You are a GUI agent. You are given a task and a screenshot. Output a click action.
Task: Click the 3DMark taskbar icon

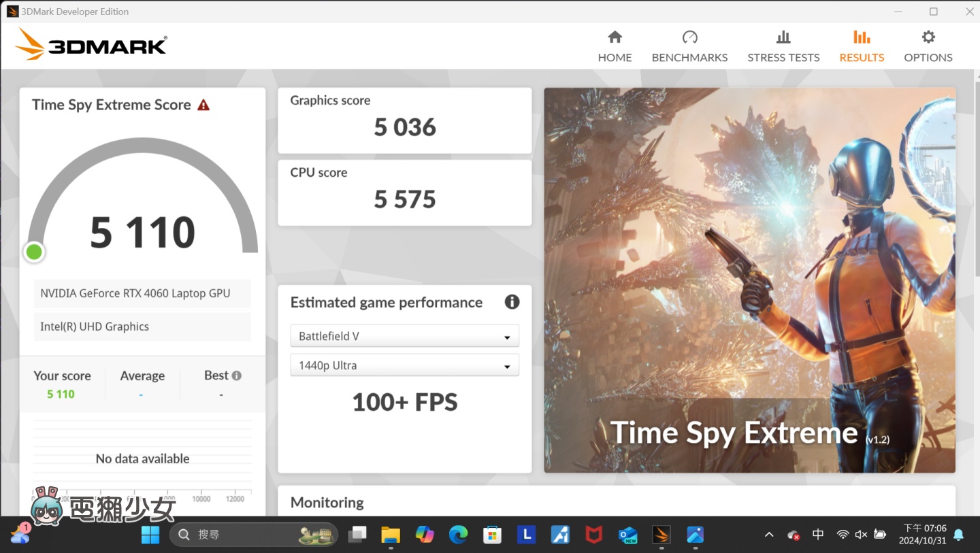point(661,535)
